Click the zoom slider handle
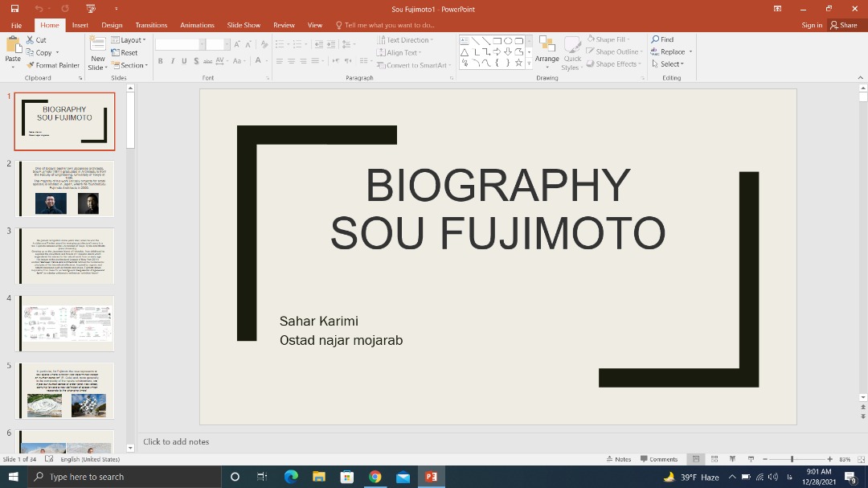The height and width of the screenshot is (488, 868). (792, 459)
